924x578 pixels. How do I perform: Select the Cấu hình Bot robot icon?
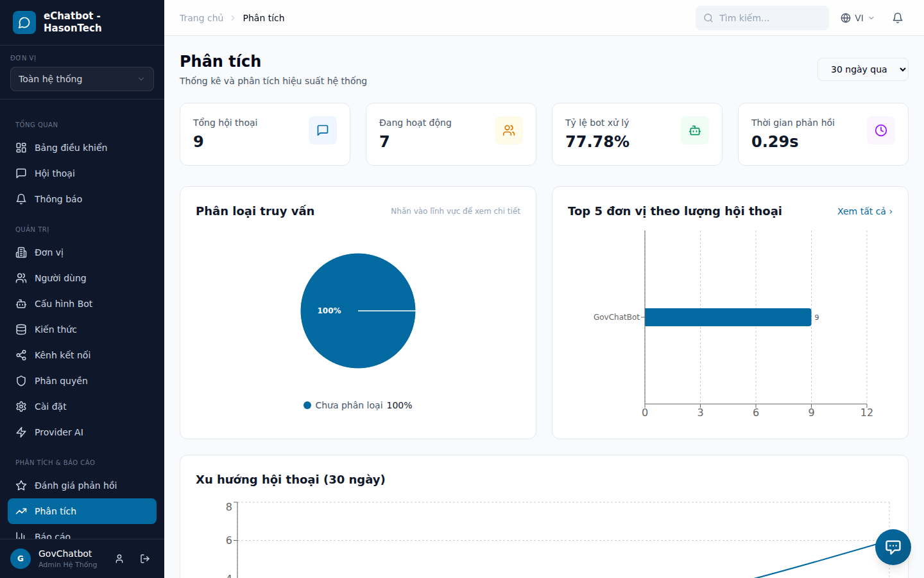pos(21,303)
